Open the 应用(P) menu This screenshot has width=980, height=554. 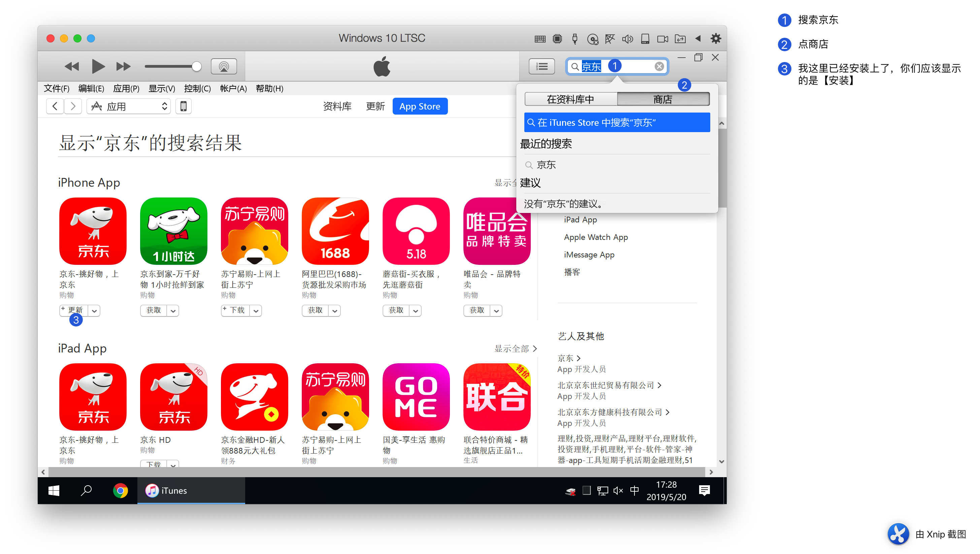126,88
